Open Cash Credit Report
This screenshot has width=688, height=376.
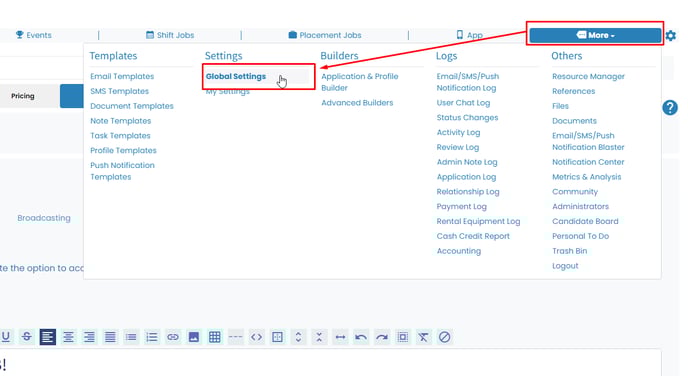pos(473,236)
